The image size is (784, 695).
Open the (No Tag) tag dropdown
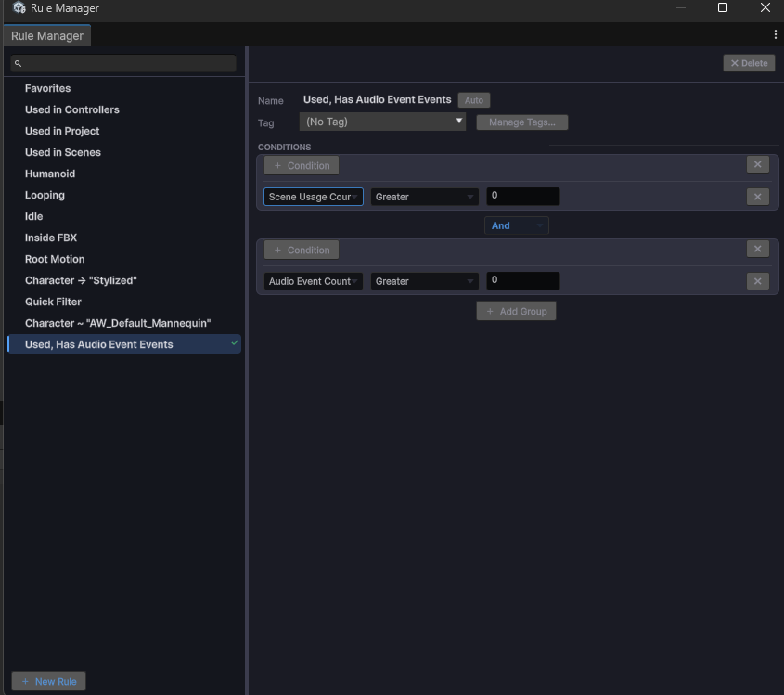click(382, 122)
